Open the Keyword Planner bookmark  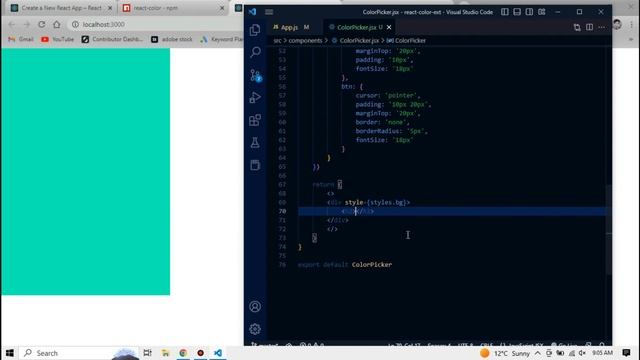point(222,39)
